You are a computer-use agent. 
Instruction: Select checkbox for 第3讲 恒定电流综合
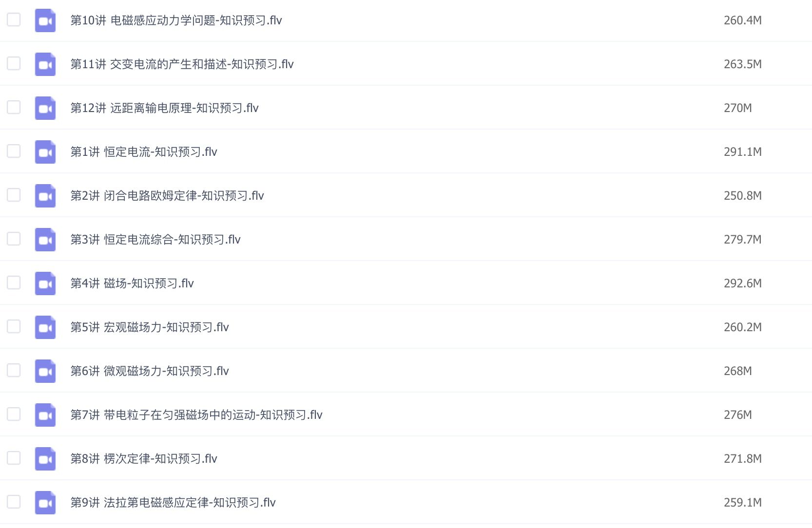click(14, 239)
